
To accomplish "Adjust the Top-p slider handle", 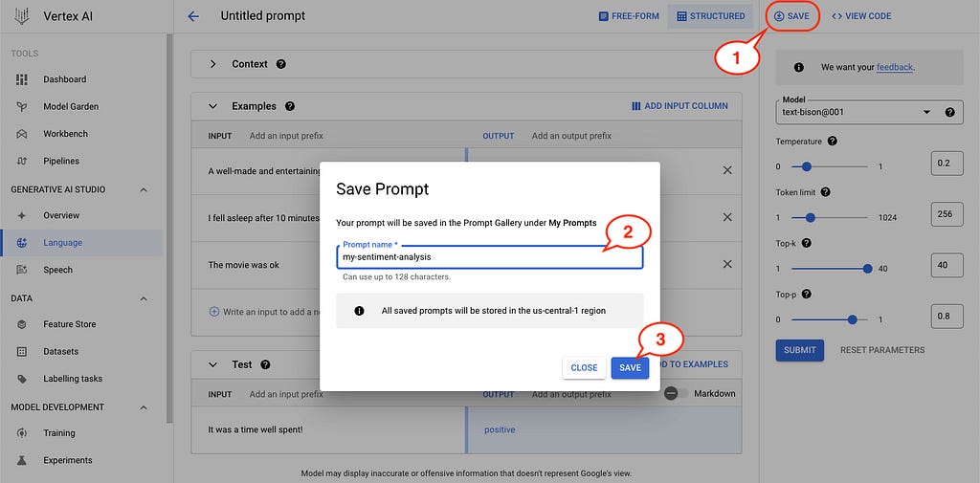I will pyautogui.click(x=853, y=319).
